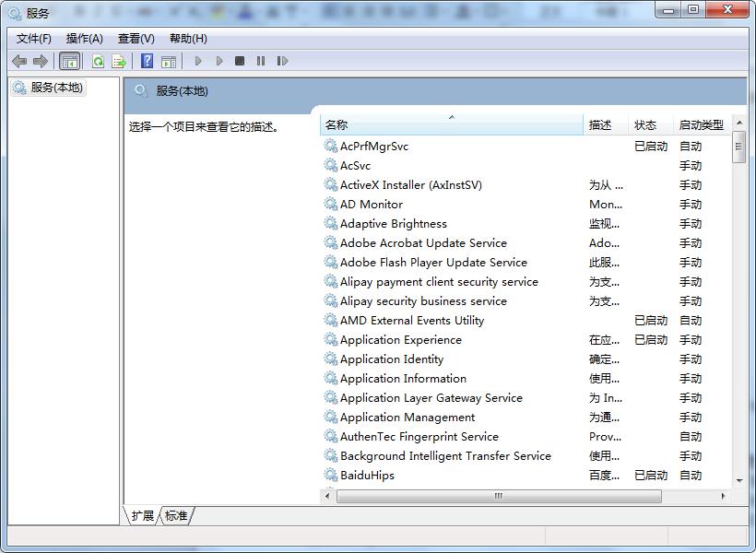Sort by the 启动类型 column header
756x553 pixels.
(701, 125)
